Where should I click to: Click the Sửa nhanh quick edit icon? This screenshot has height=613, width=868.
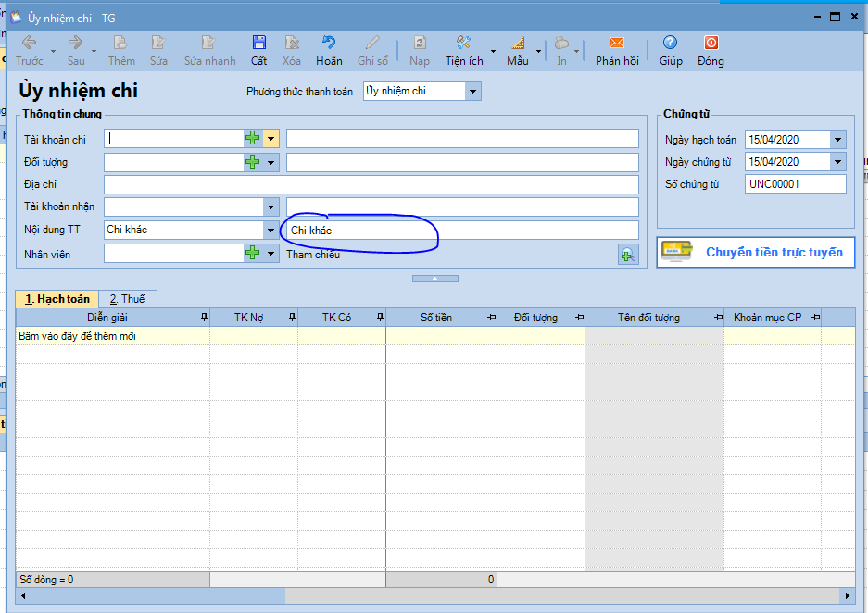click(209, 51)
